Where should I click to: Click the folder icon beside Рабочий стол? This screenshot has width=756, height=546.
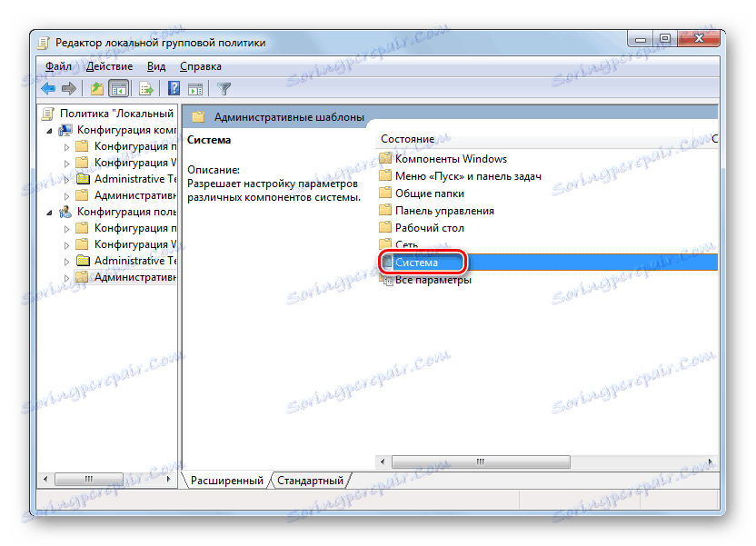(x=385, y=227)
